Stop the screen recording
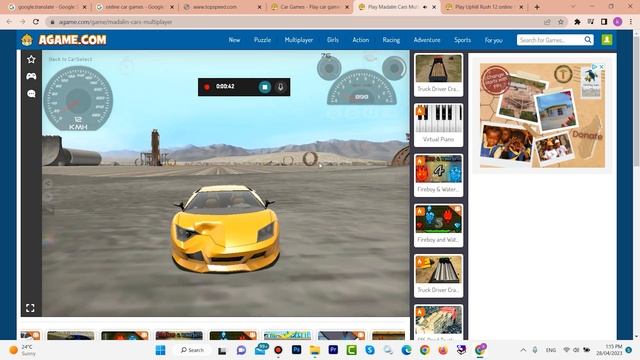The image size is (640, 360). tap(264, 87)
